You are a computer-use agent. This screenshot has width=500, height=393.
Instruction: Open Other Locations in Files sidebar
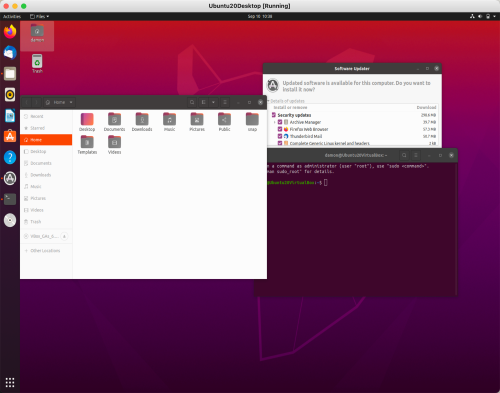pos(46,251)
